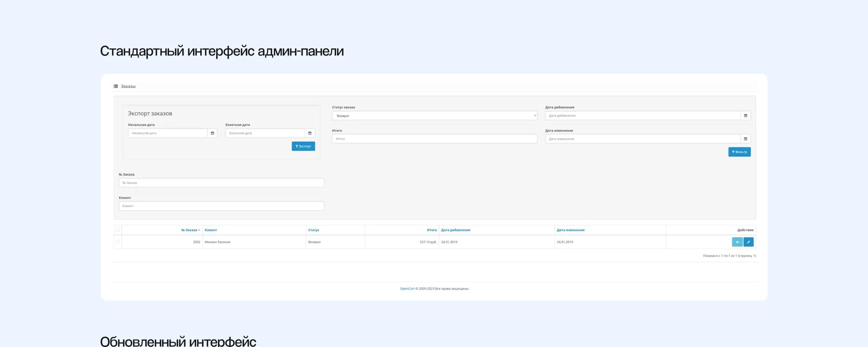Screen dimensions: 868x347
Task: Click the Заказы list icon in header
Action: coord(116,86)
